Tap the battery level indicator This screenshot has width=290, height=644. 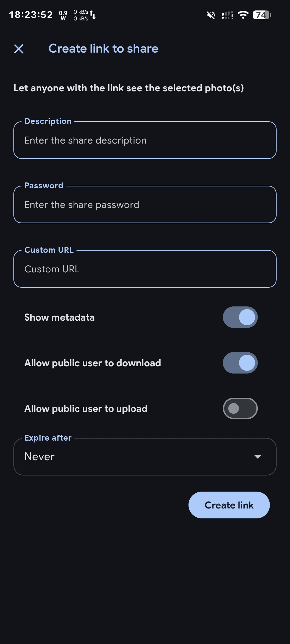click(x=262, y=15)
